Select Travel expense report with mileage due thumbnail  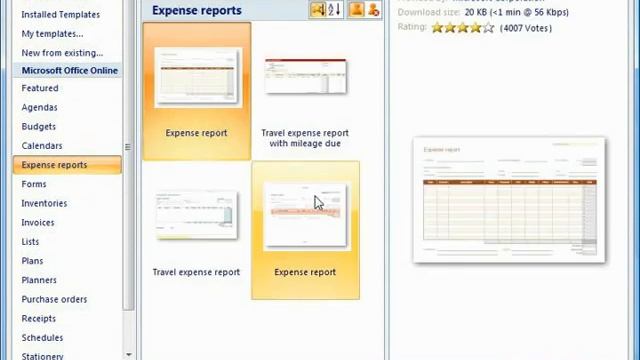click(306, 76)
